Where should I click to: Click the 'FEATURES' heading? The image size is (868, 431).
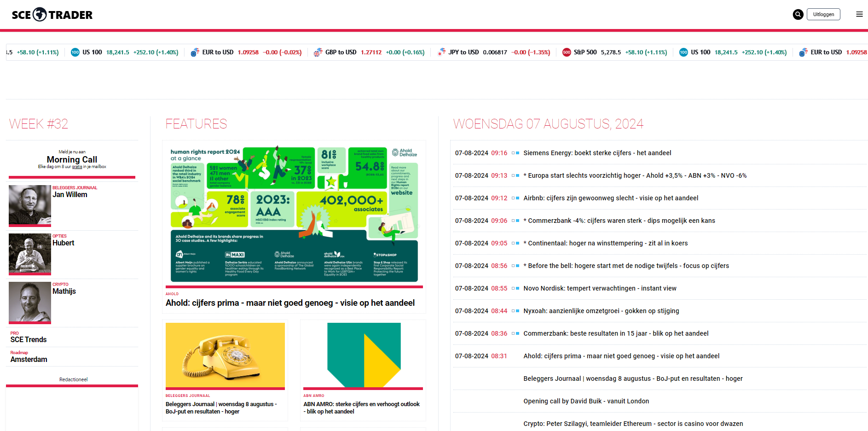197,124
